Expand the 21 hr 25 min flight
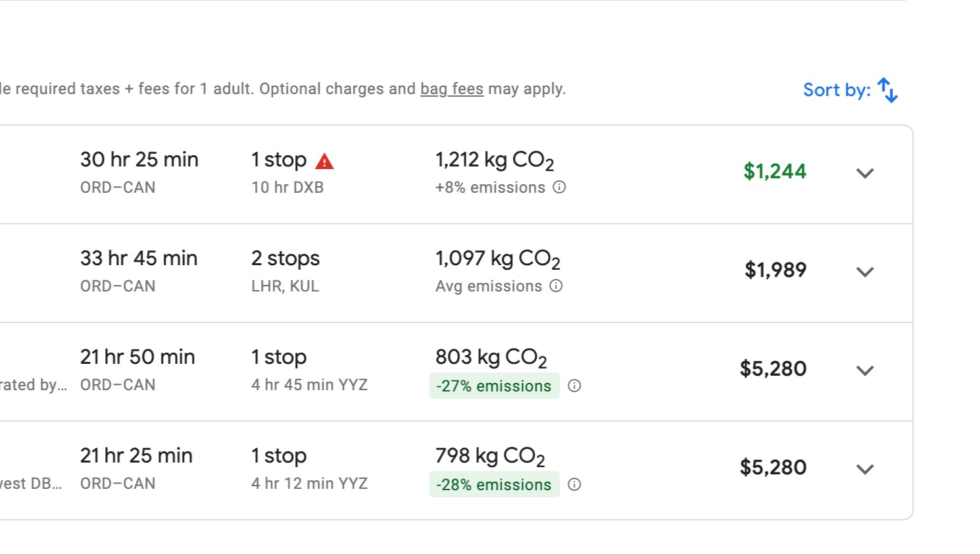The image size is (980, 554). coord(865,469)
